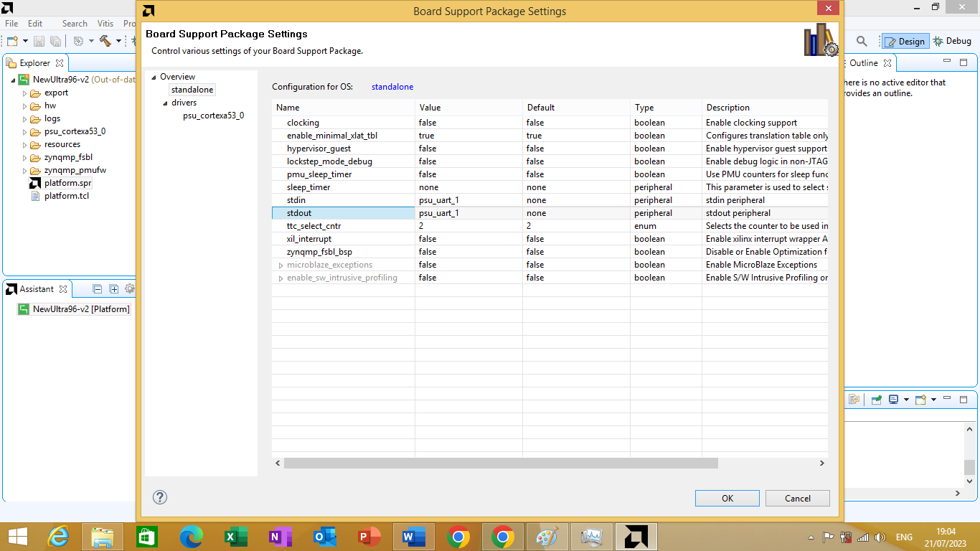
Task: Expand the psu_cortexa53_0 folder in Explorer
Action: click(24, 131)
